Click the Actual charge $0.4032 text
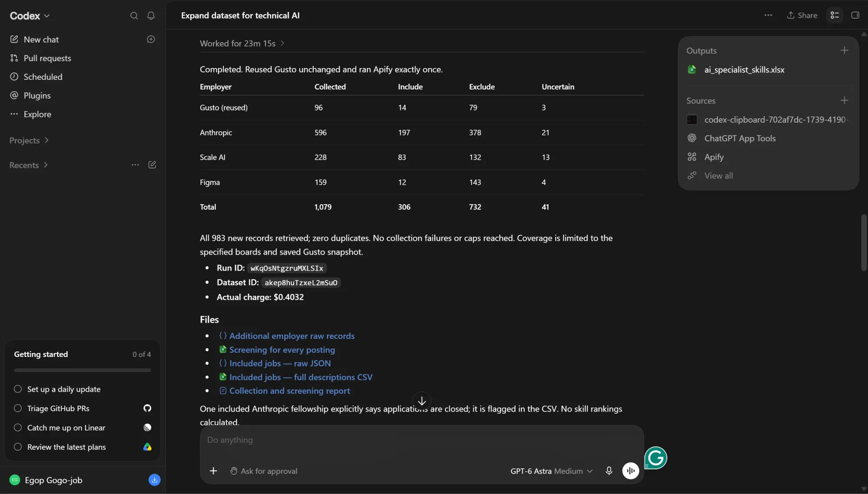The height and width of the screenshot is (494, 868). [x=260, y=297]
